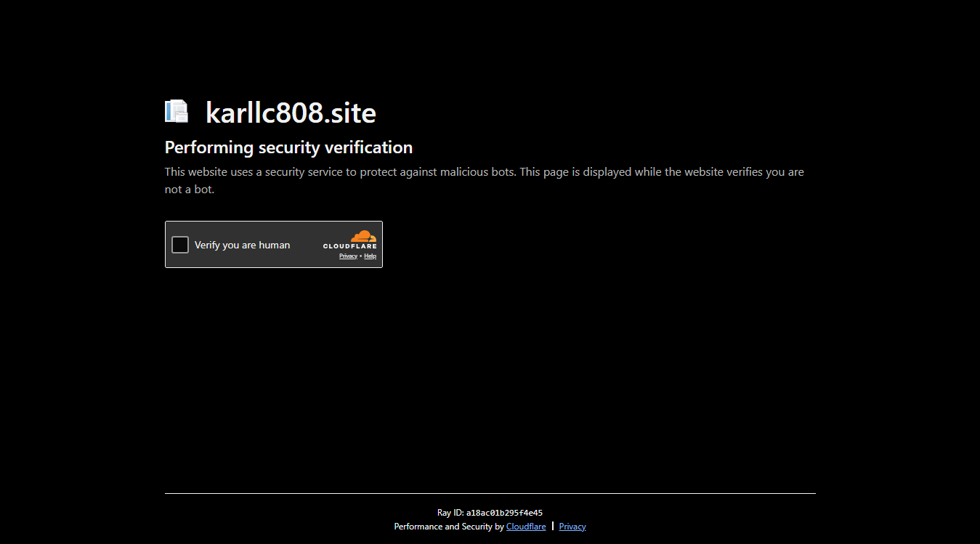Open the Cloudflare link in the footer
Screen dimensions: 980x544
pos(526,527)
